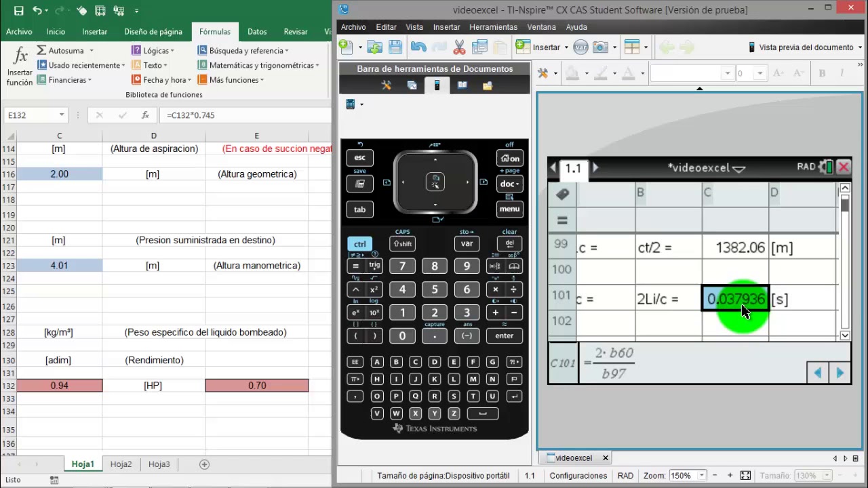This screenshot has width=868, height=488.
Task: Click the Bold B icon in formatting bar
Action: (x=822, y=73)
